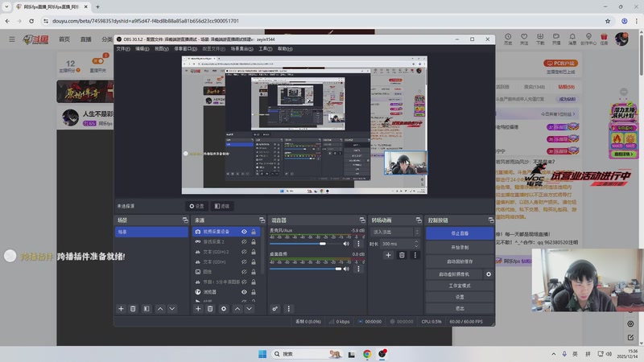Open 停靠窗口 menu in OBS
The height and width of the screenshot is (362, 644).
tap(185, 49)
